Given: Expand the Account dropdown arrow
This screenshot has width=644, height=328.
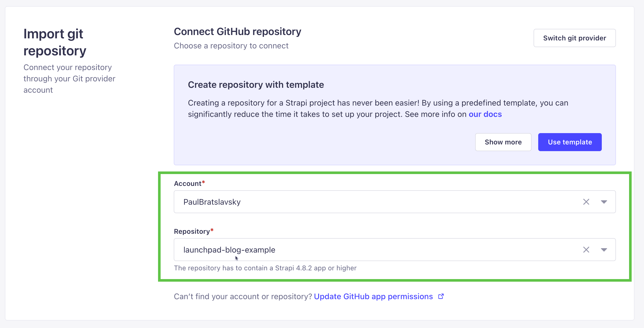Looking at the screenshot, I should point(604,202).
